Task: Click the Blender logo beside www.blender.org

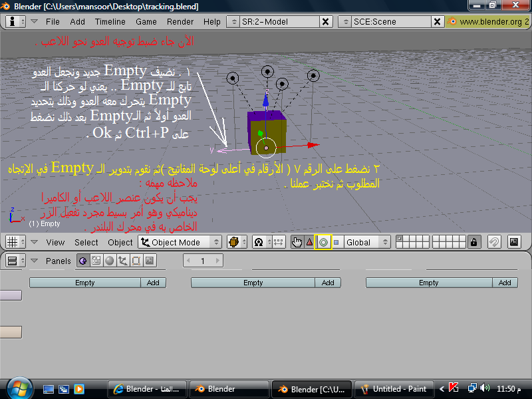Action: 452,22
